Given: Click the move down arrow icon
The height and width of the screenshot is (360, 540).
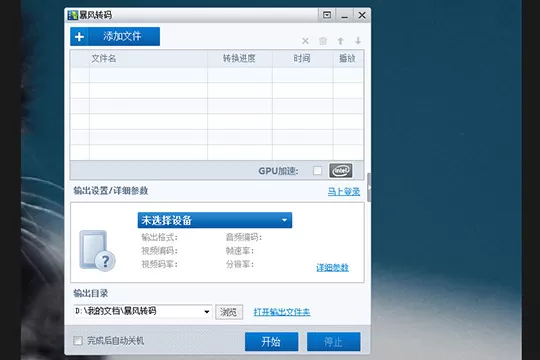Looking at the screenshot, I should pyautogui.click(x=358, y=41).
